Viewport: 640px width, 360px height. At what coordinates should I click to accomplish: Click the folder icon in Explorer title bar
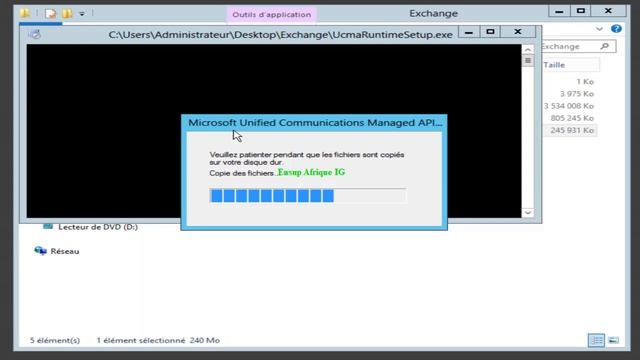(x=25, y=13)
